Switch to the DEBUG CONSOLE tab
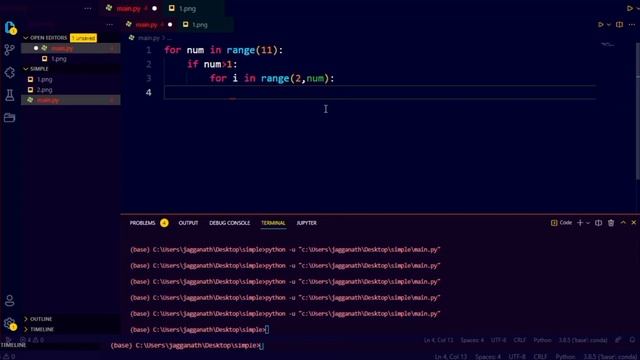This screenshot has height=360, width=640. tap(229, 223)
